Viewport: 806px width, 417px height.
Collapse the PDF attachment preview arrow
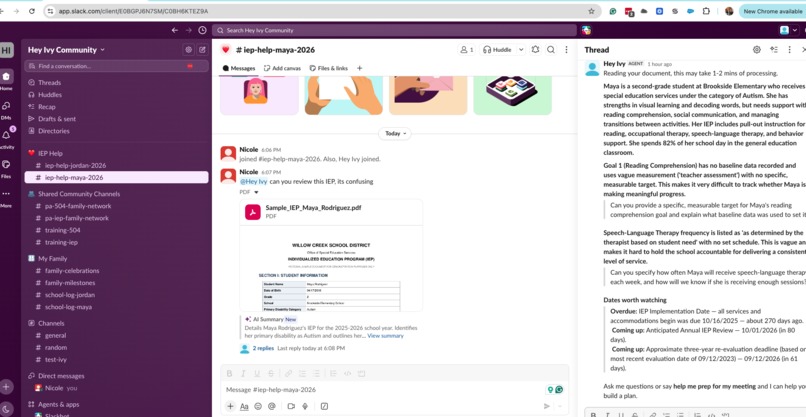click(x=257, y=192)
